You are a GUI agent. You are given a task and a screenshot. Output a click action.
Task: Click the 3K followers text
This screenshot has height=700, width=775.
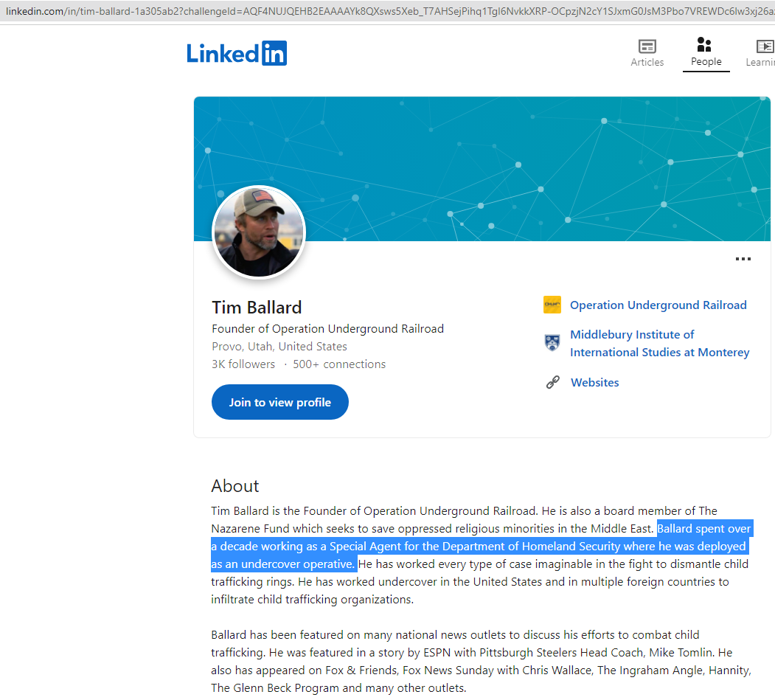coord(243,364)
